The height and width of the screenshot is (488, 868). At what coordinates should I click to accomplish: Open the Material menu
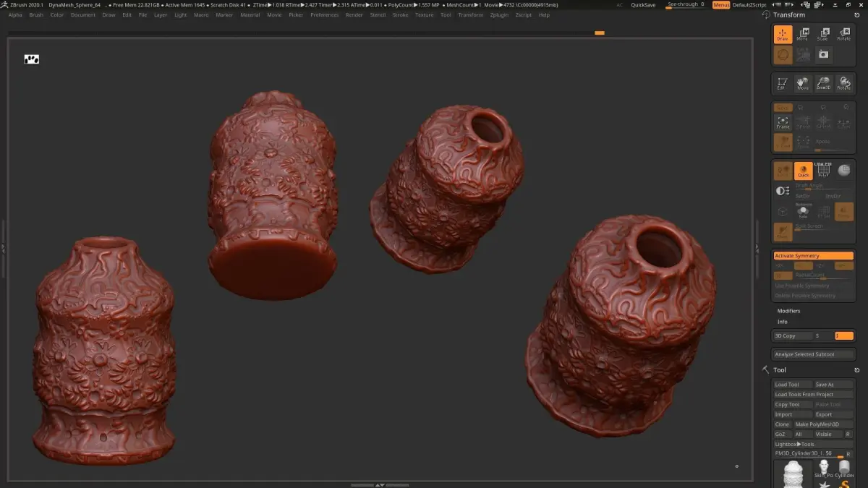point(250,14)
